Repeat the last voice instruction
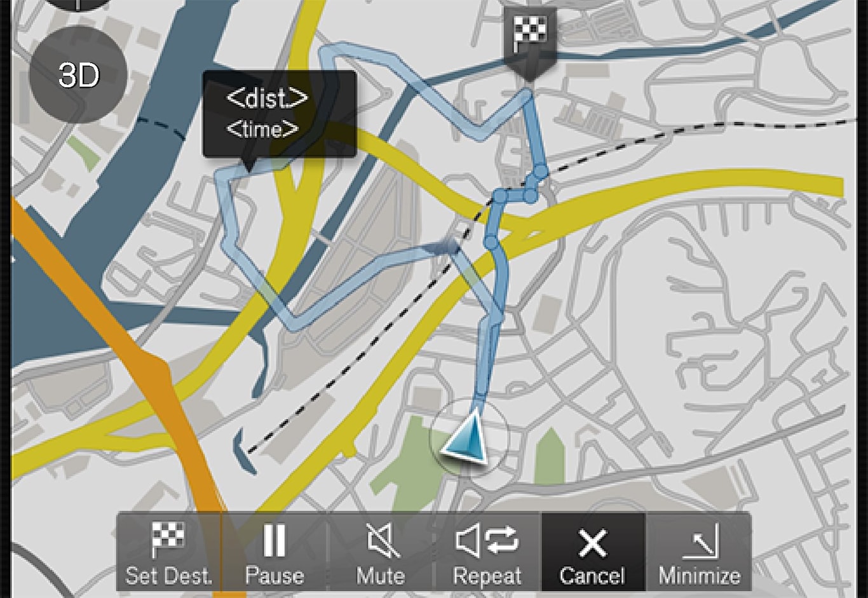 point(487,552)
